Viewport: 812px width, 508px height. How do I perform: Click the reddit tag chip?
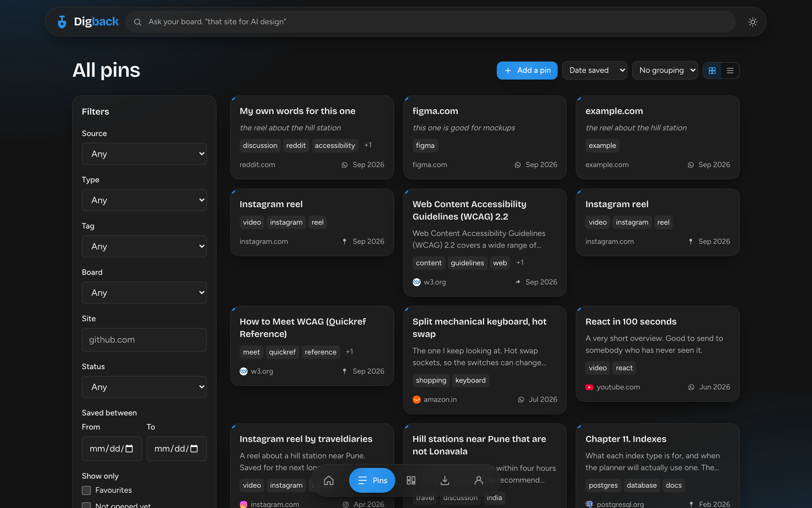(x=296, y=145)
